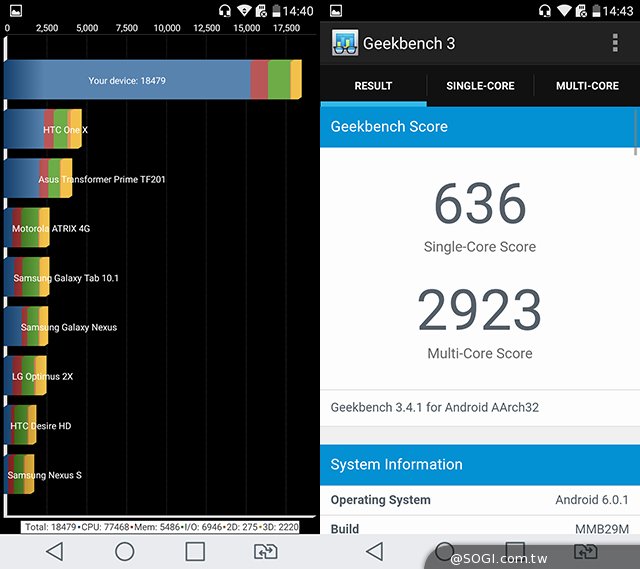This screenshot has height=569, width=640.
Task: Tap the back button in Geekbench navigation bar
Action: pos(374,551)
